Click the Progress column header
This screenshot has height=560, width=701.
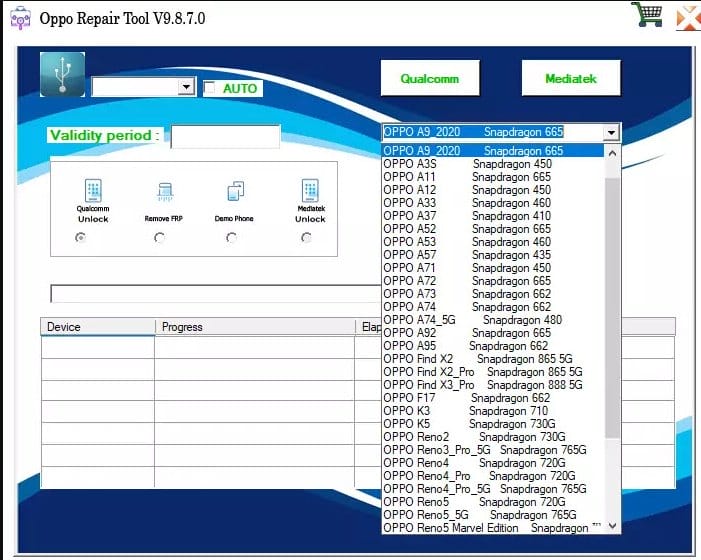pyautogui.click(x=182, y=327)
